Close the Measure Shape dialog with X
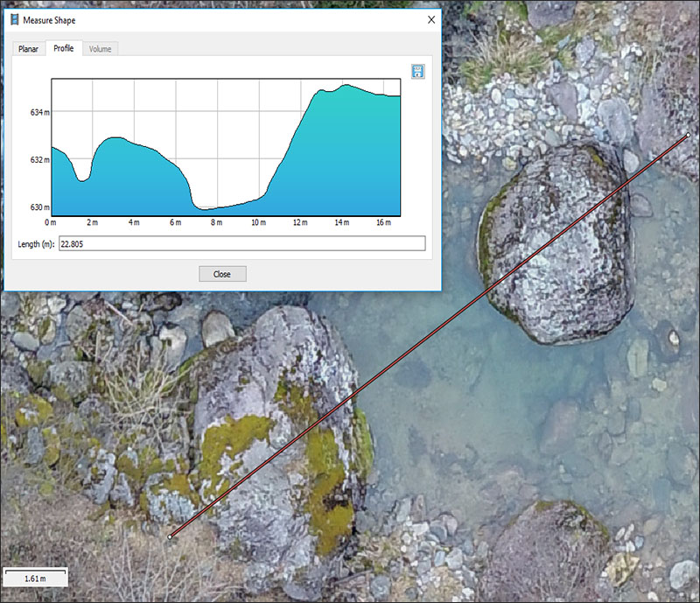 pos(431,19)
